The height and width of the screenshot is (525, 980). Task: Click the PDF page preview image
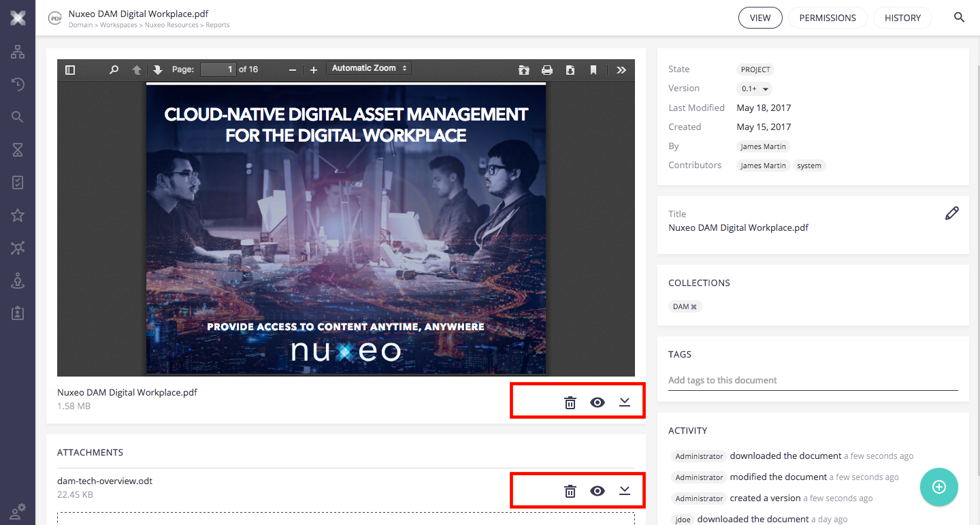tap(346, 229)
